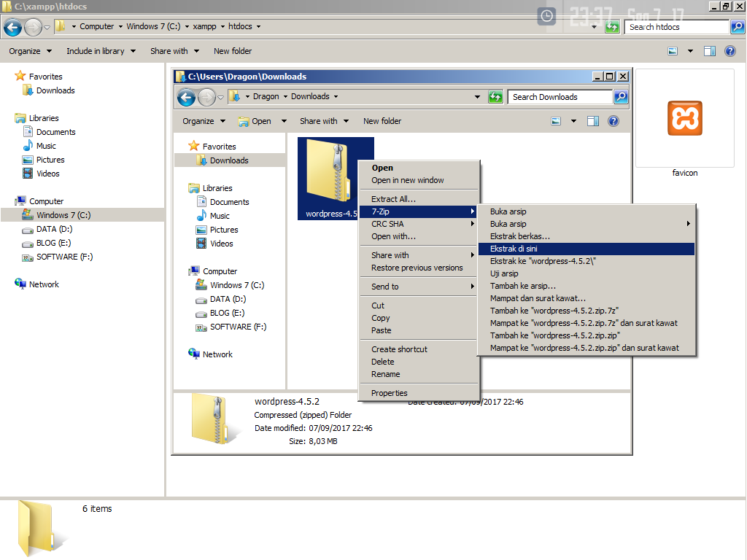Select Create shortcut in context menu
The image size is (747, 560).
click(419, 349)
